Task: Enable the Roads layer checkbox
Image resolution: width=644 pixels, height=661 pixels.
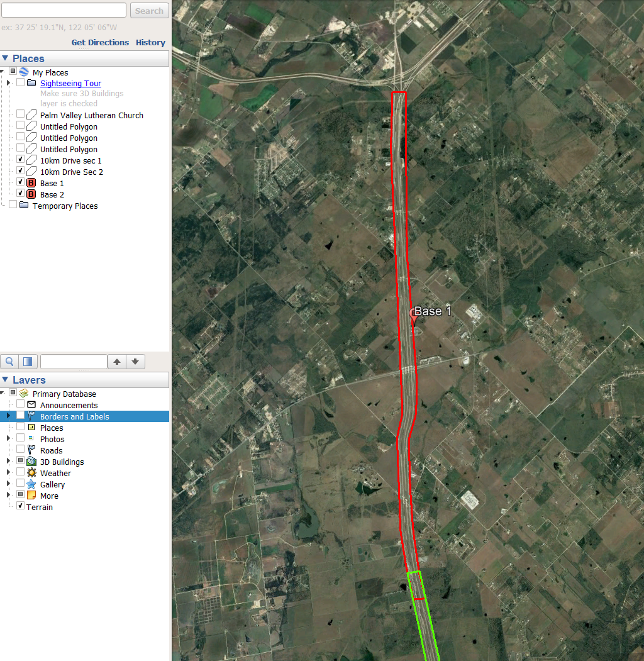Action: point(21,450)
